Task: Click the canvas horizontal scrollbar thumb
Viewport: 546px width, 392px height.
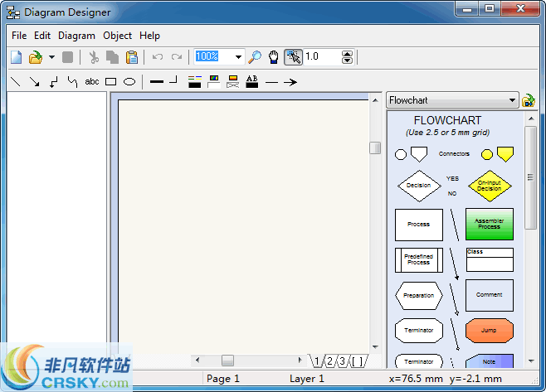Action: pyautogui.click(x=227, y=361)
